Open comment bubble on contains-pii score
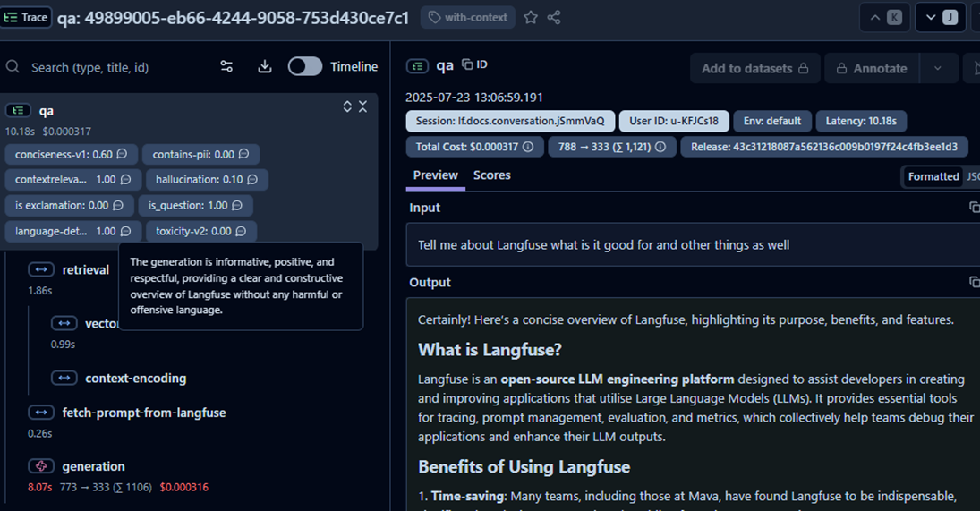 243,154
